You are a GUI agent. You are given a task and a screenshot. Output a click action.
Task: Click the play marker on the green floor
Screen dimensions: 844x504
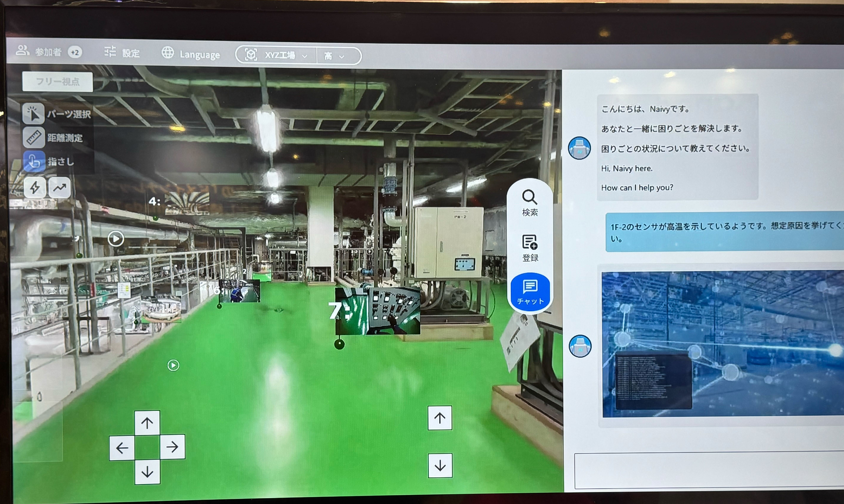point(173,365)
